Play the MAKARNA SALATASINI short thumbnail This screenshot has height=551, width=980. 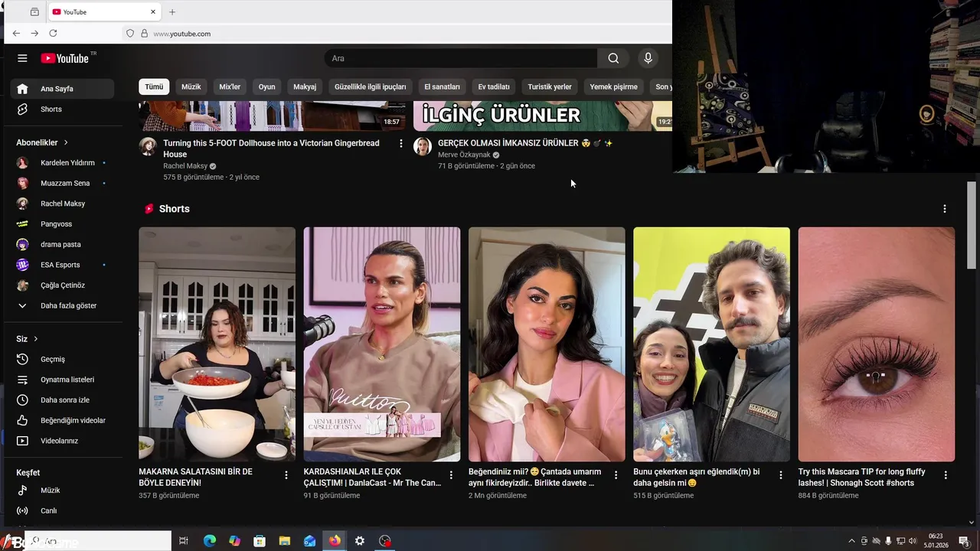click(217, 344)
